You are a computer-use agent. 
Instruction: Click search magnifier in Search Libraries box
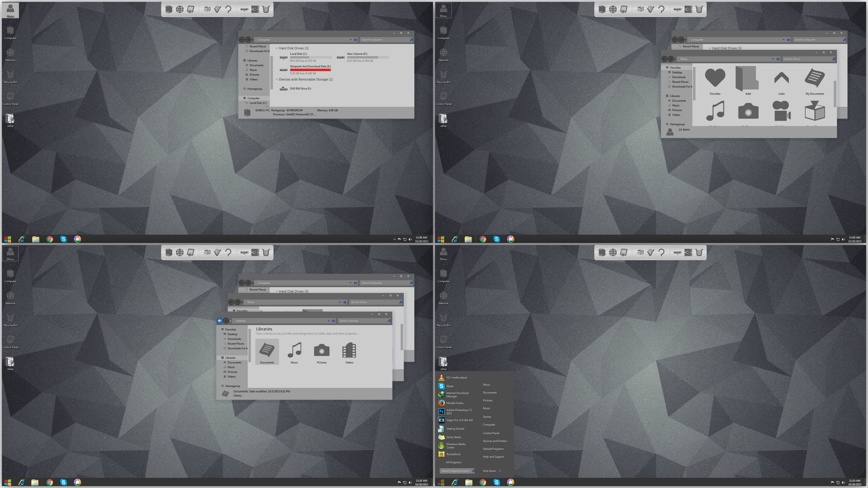pyautogui.click(x=389, y=321)
